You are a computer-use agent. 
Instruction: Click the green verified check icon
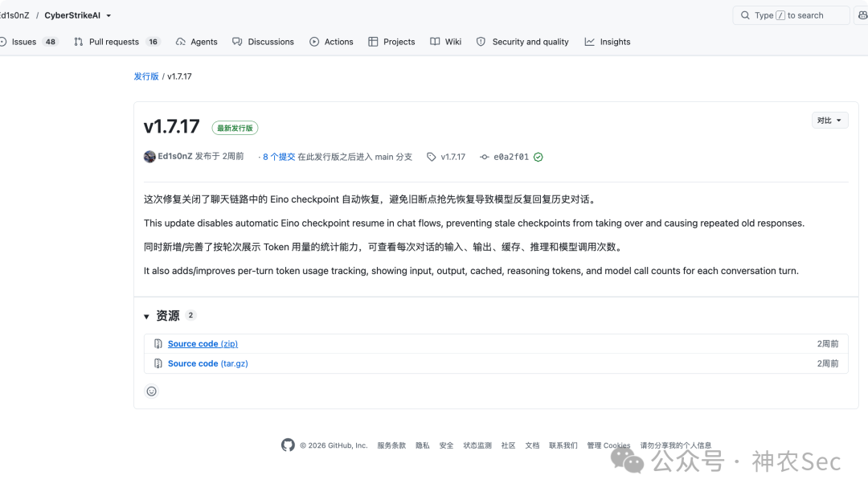[538, 158]
